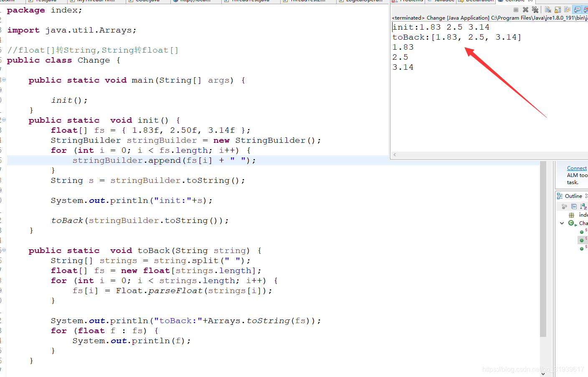Click the Float.parseFloat assignment line

coord(172,291)
